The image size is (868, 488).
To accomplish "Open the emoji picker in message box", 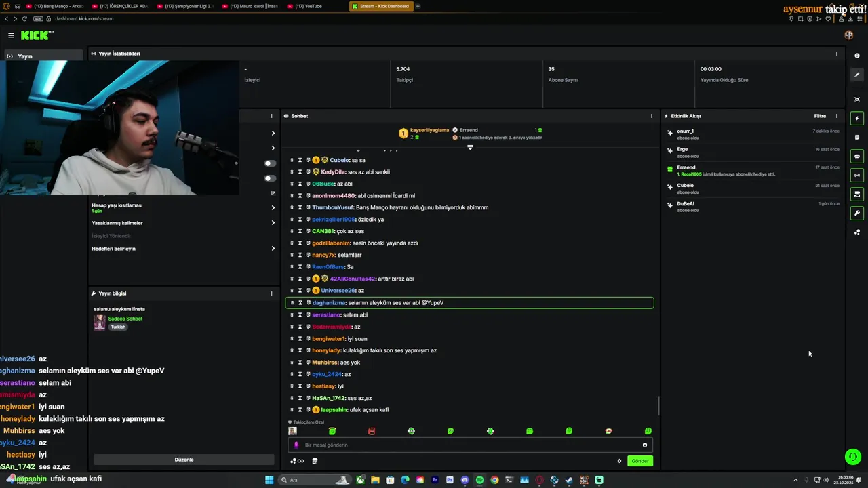I will pos(645,445).
